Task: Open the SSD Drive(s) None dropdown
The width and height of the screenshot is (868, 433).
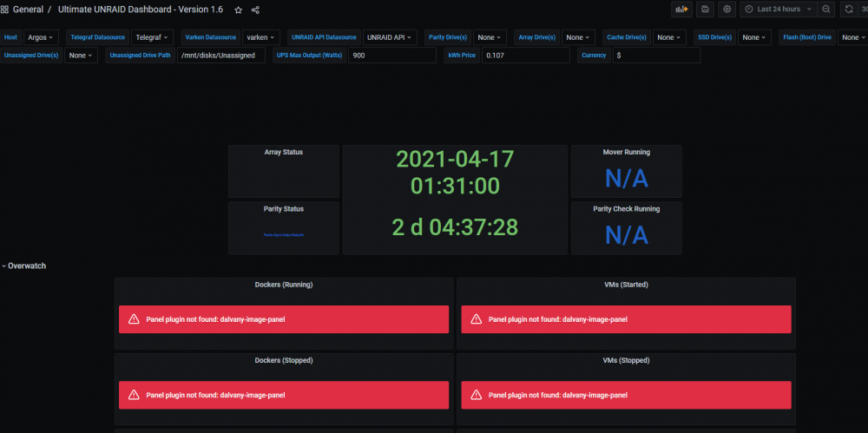Action: point(754,37)
